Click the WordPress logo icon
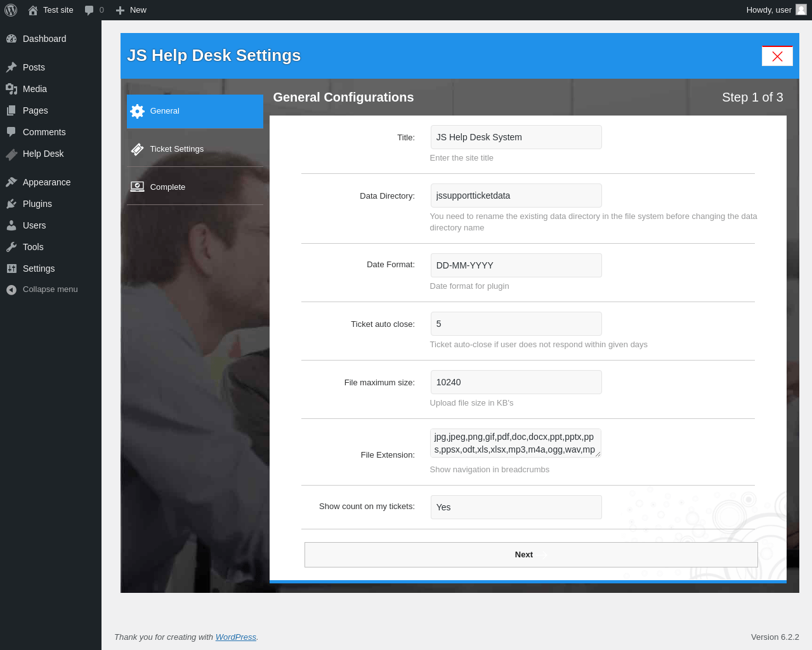This screenshot has width=812, height=650. pyautogui.click(x=11, y=10)
